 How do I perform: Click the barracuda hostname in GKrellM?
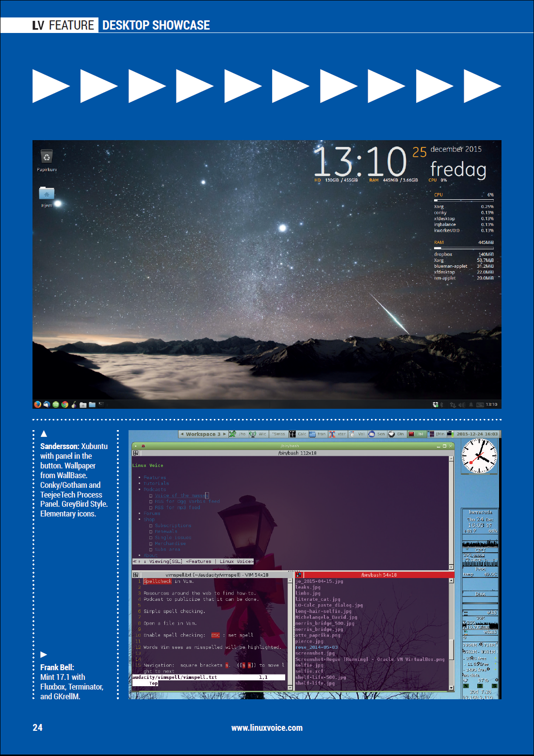480,512
